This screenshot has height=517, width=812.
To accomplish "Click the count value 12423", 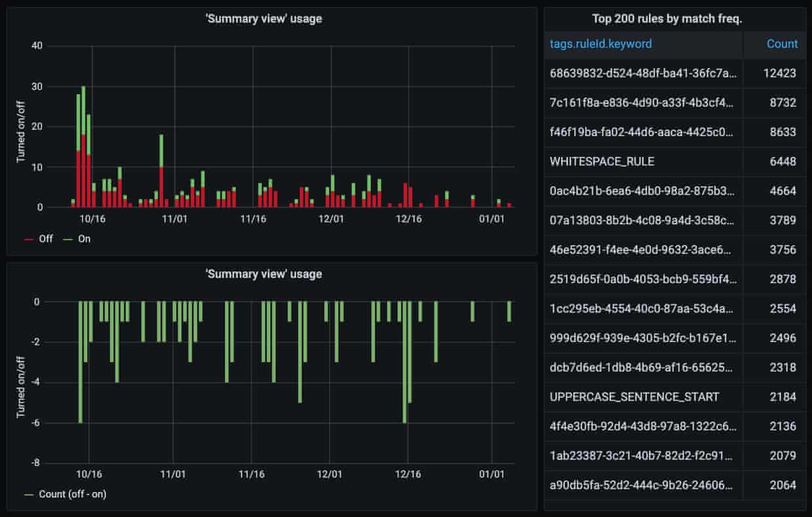I will [779, 73].
